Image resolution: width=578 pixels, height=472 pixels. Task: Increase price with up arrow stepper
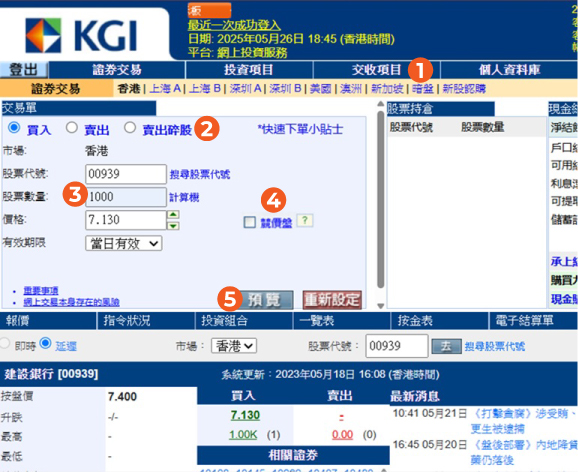(173, 215)
